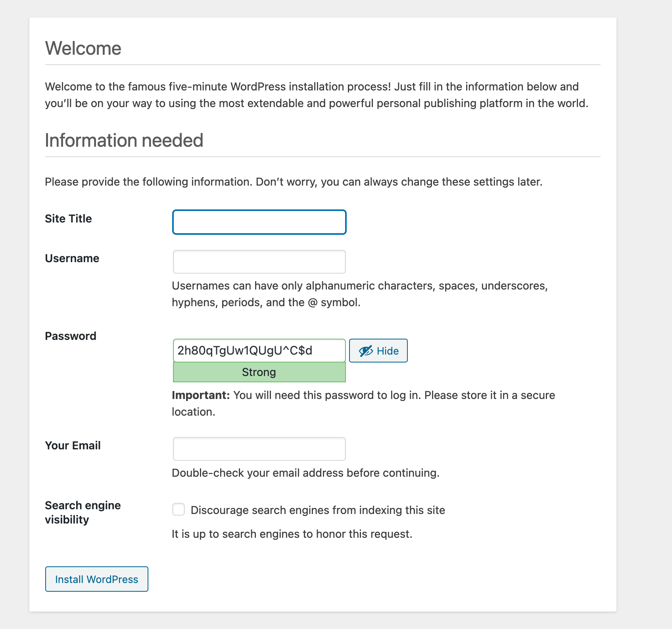Click the Welcome page heading
This screenshot has width=672, height=629.
coord(83,48)
